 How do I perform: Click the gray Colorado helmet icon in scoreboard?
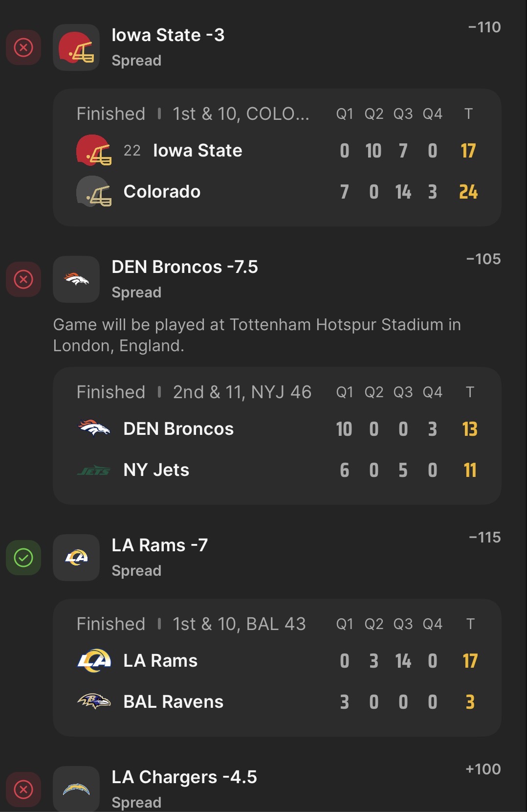94,191
